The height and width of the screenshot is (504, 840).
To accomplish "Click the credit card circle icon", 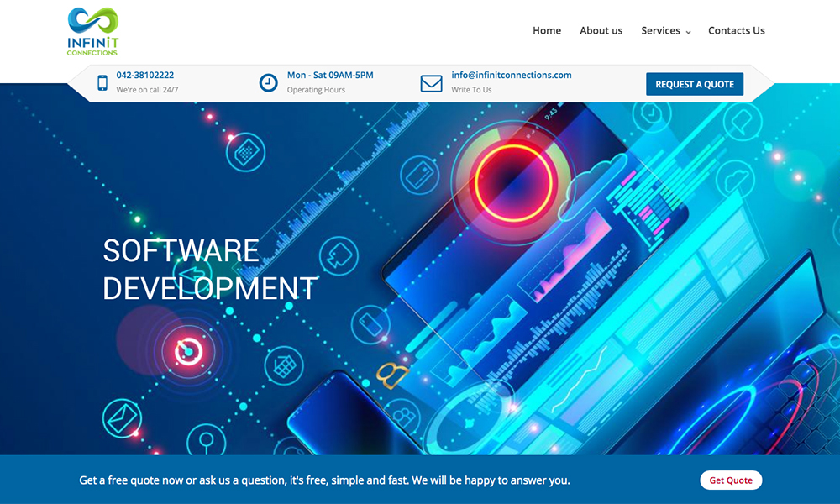I will (420, 174).
